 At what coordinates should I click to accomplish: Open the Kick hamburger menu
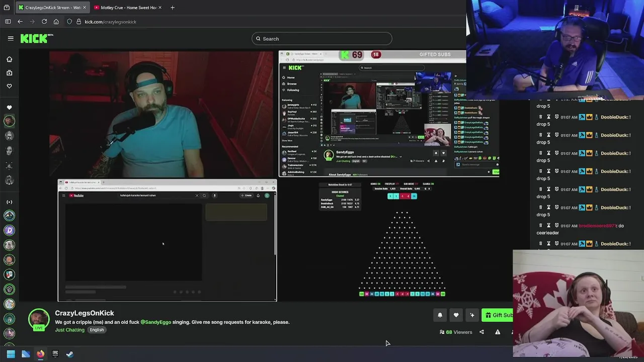click(x=11, y=38)
